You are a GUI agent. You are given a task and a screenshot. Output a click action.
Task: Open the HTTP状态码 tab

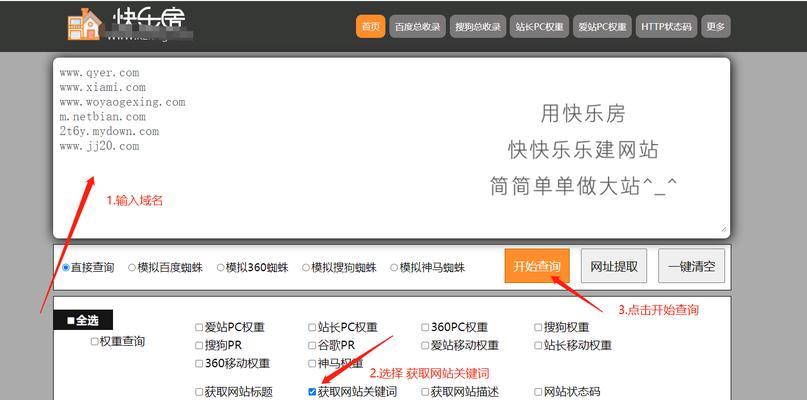click(x=666, y=27)
